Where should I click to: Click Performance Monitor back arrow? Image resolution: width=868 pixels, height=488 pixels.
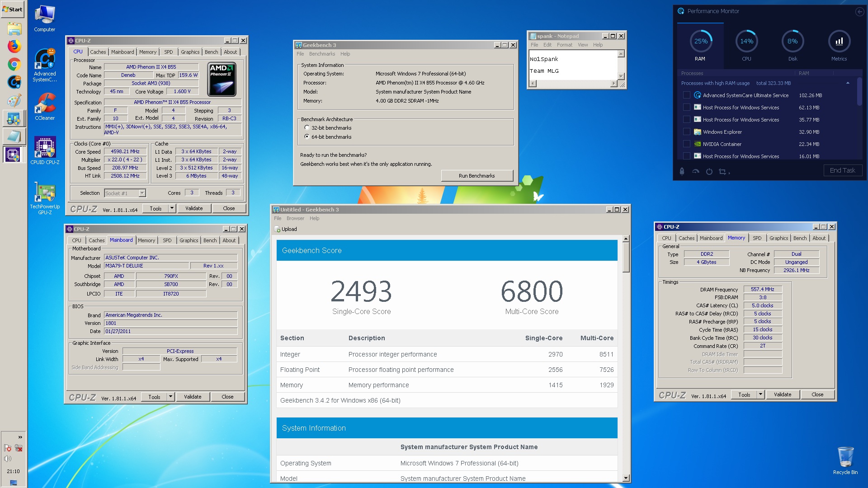(x=859, y=11)
